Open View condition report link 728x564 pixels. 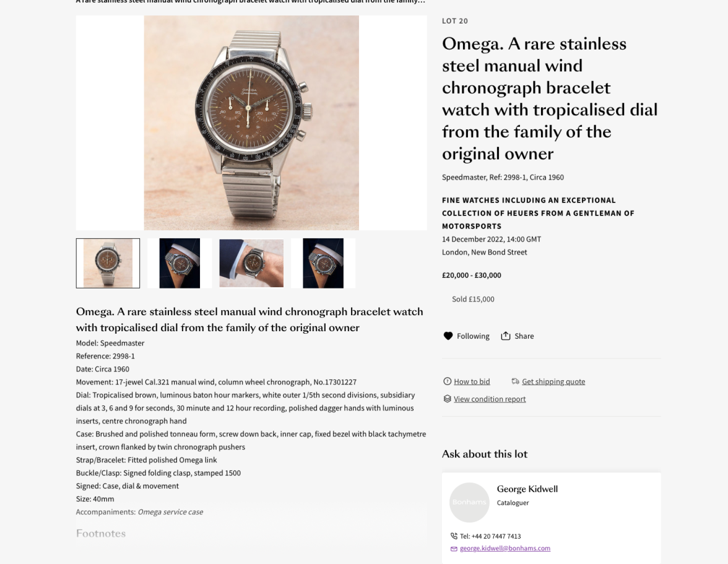(x=489, y=399)
